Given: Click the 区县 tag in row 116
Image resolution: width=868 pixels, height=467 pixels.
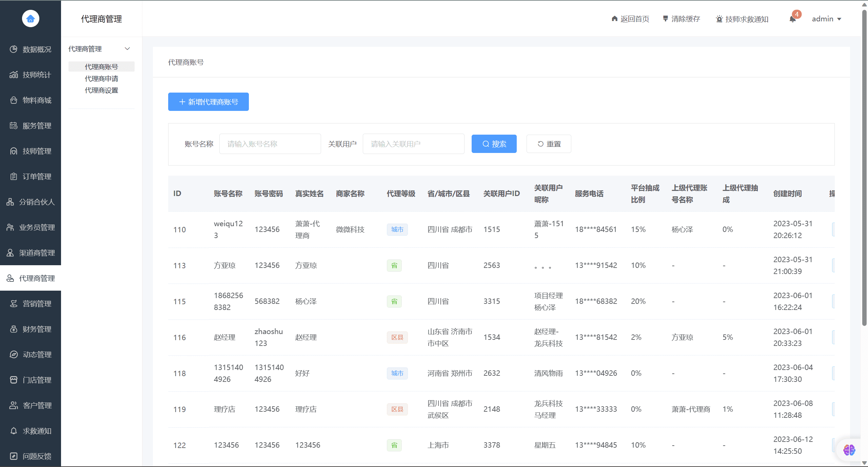Looking at the screenshot, I should click(397, 337).
